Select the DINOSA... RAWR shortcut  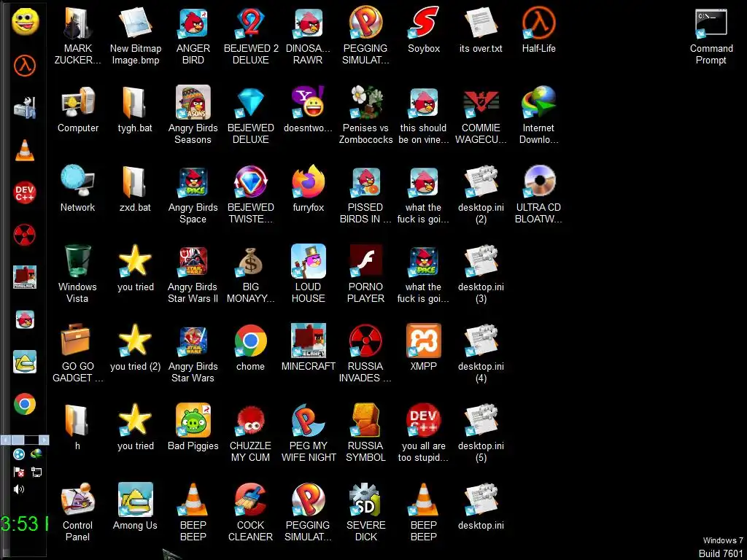click(309, 36)
